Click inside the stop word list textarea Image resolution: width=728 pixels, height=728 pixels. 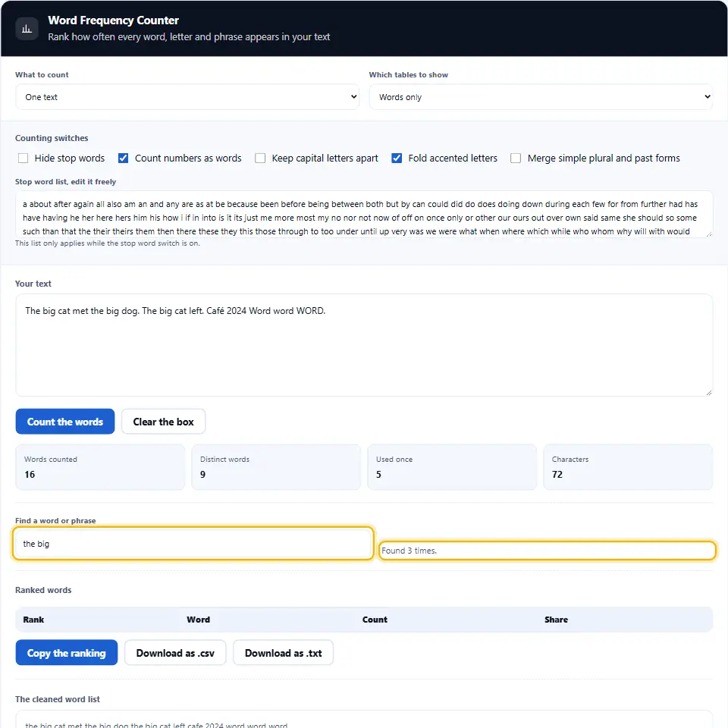point(364,214)
